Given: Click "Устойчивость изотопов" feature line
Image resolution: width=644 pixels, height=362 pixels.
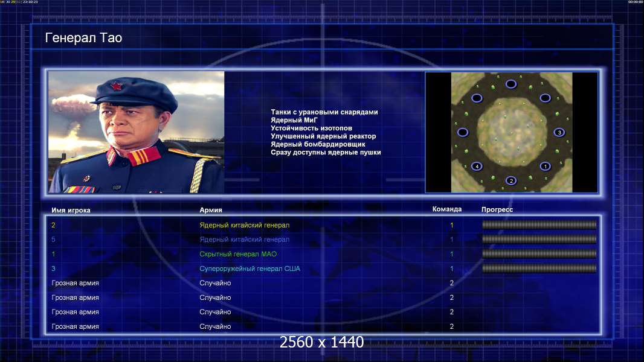Looking at the screenshot, I should (311, 128).
